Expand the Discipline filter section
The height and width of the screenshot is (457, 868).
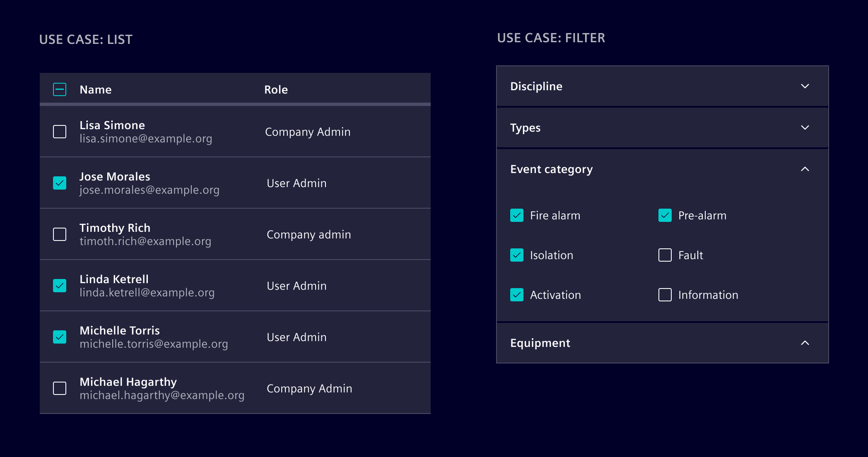pos(805,86)
